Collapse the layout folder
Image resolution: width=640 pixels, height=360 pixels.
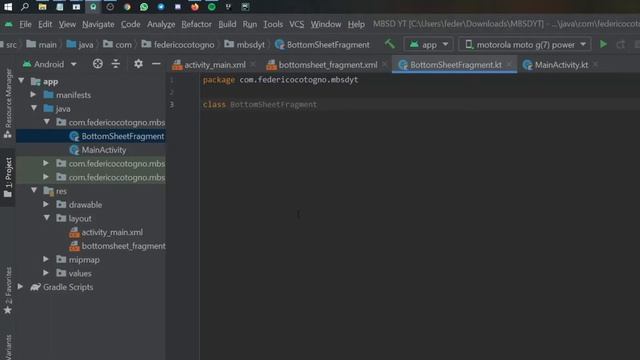(x=47, y=218)
